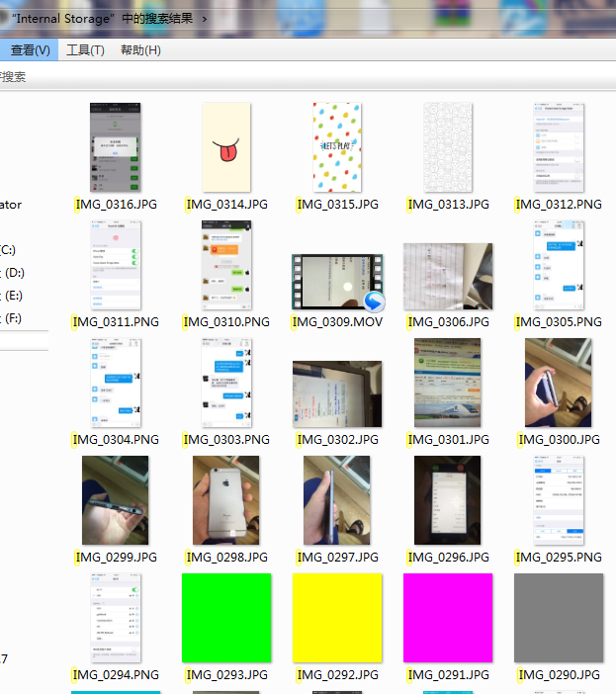This screenshot has height=694, width=616.
Task: Open the 工具(T) menu
Action: (x=85, y=50)
